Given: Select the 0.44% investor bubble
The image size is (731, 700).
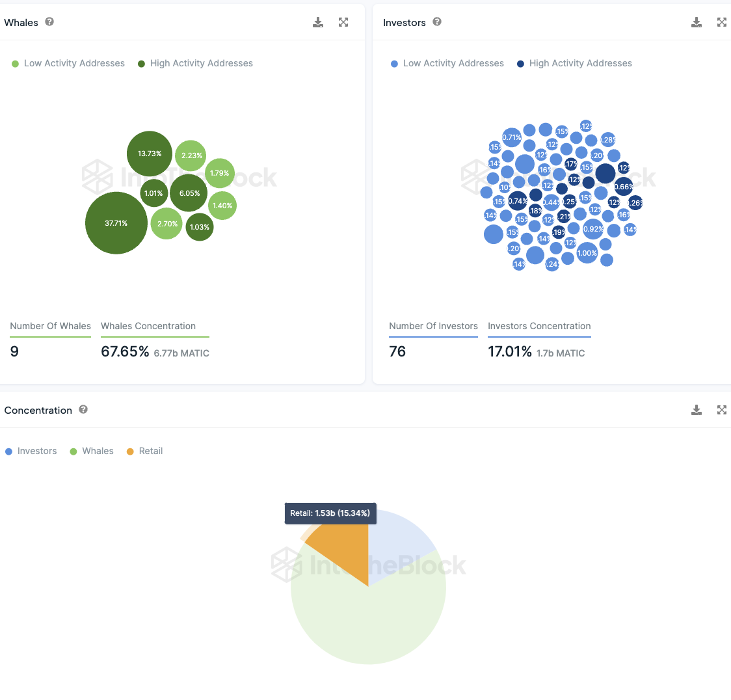Looking at the screenshot, I should (x=551, y=202).
